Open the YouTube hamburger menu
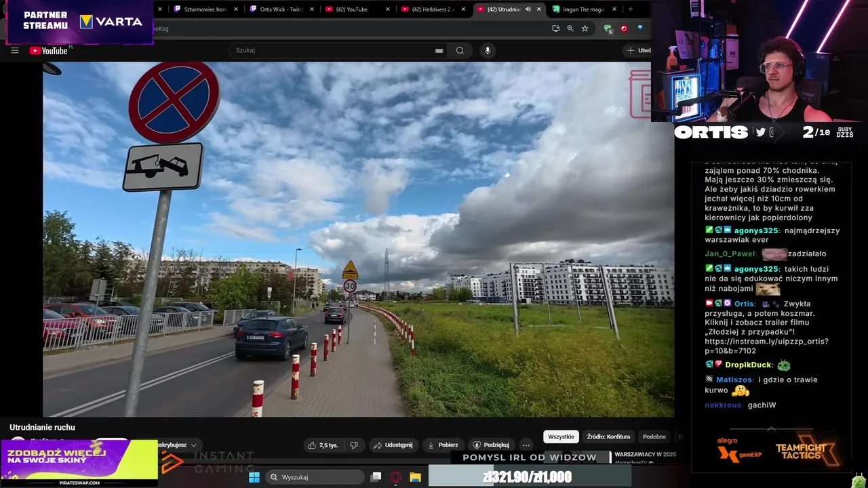Image resolution: width=868 pixels, height=488 pixels. click(14, 50)
